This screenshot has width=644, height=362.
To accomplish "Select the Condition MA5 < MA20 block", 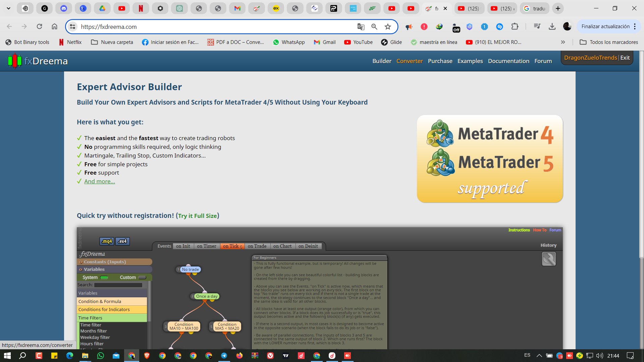I will point(227,326).
